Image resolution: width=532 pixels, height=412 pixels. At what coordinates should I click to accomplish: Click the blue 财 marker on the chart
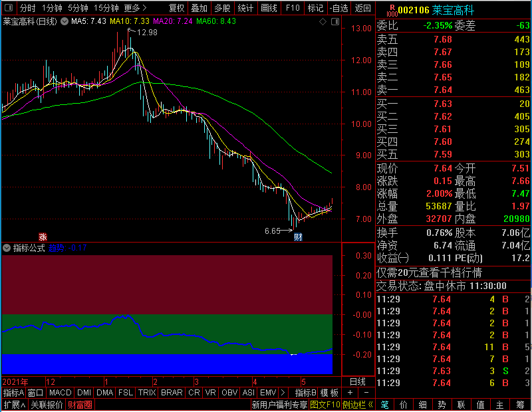(x=298, y=237)
